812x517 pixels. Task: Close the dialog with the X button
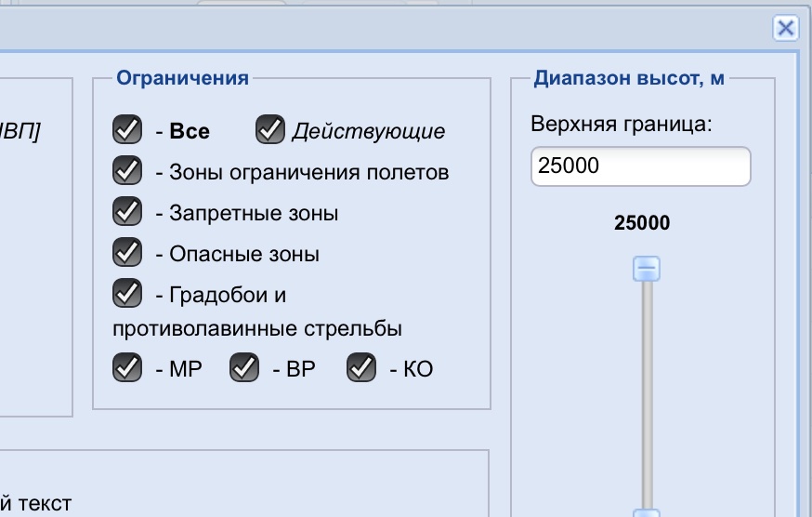[x=785, y=28]
